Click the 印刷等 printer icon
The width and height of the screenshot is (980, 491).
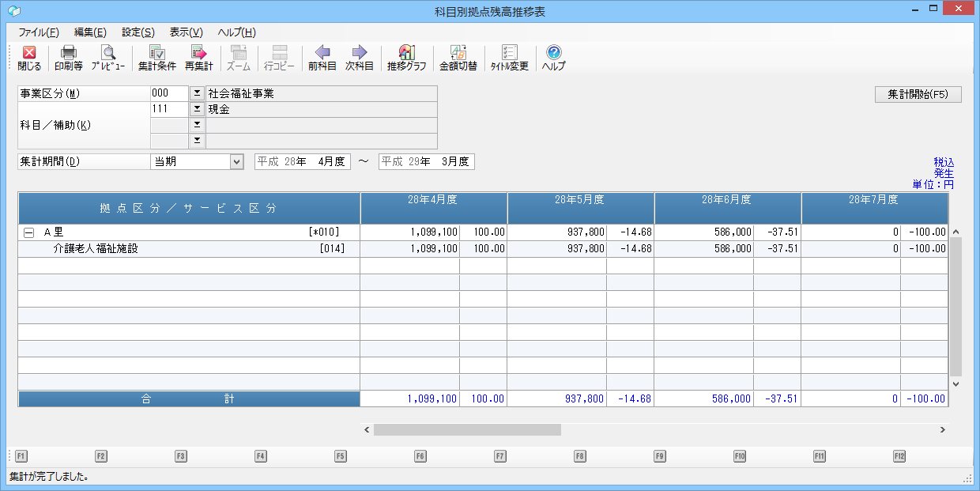click(69, 58)
